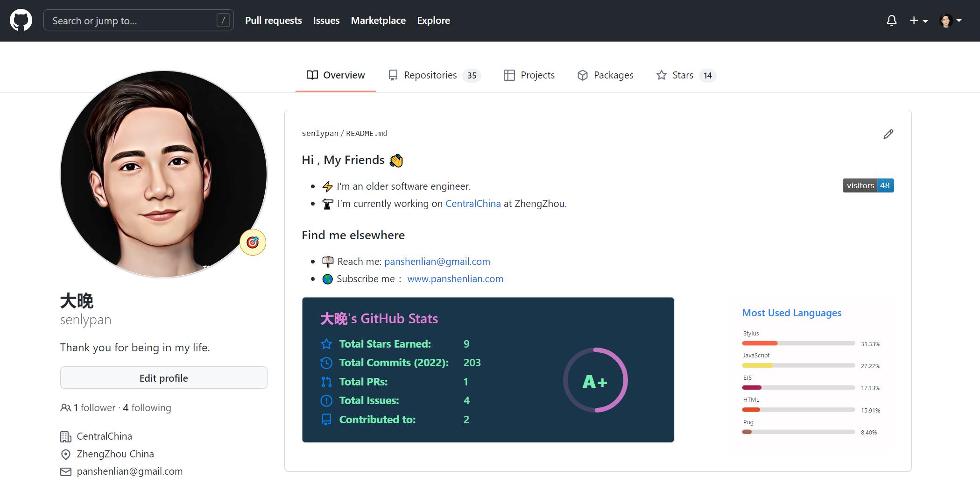
Task: Click the Packages cube icon in tabs
Action: point(583,75)
